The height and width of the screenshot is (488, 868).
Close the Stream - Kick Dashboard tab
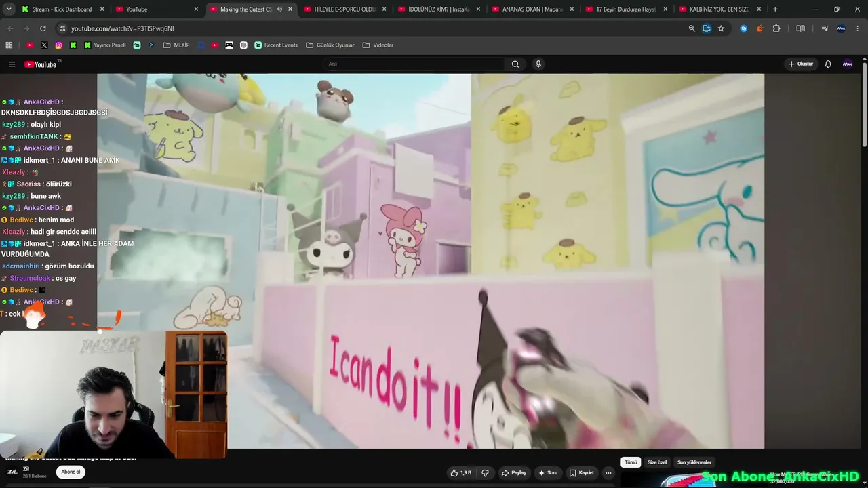102,9
